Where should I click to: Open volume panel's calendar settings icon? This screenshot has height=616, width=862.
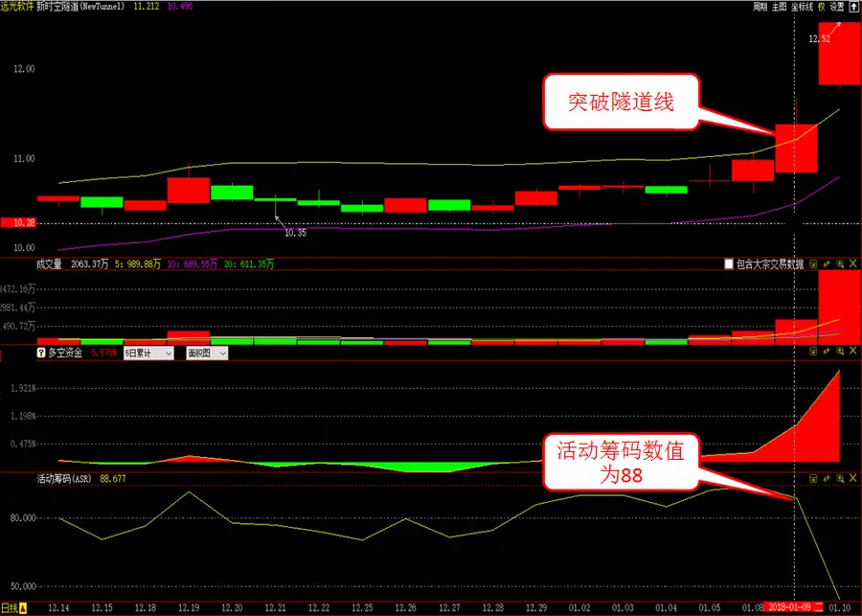point(813,263)
